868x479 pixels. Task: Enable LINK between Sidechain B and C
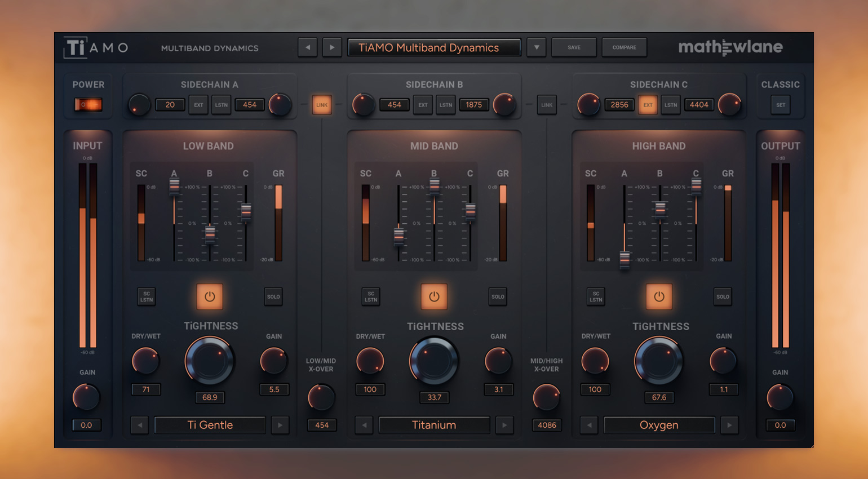546,104
